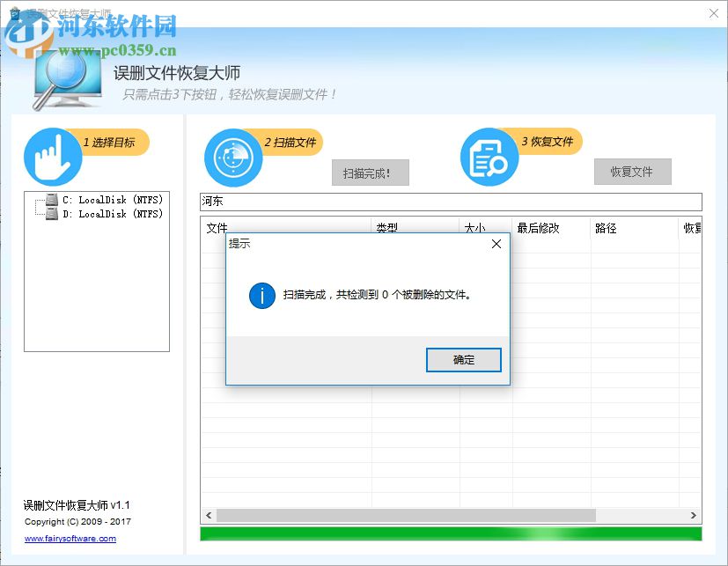Click the circular scan files icon
The image size is (728, 566).
(x=232, y=158)
